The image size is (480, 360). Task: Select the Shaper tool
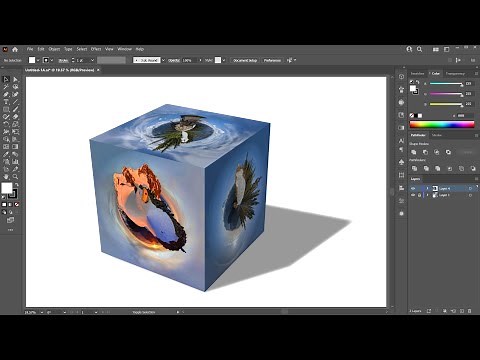[6, 117]
